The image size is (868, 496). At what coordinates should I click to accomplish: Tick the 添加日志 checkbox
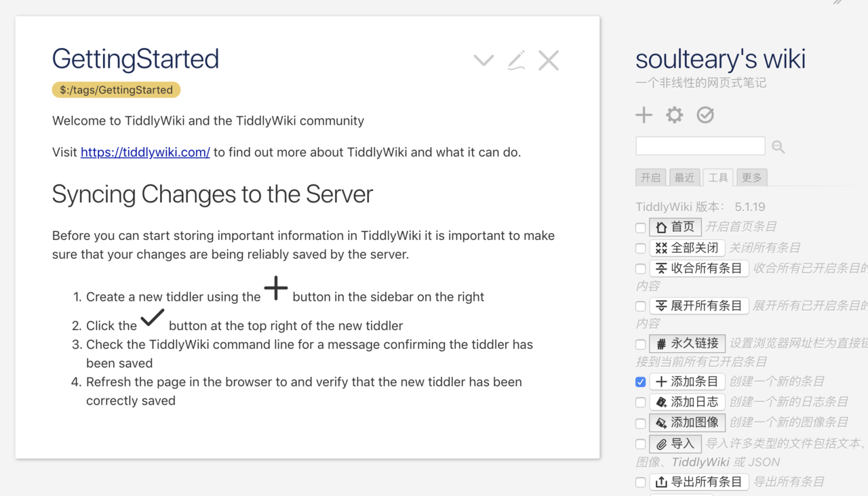pos(640,402)
